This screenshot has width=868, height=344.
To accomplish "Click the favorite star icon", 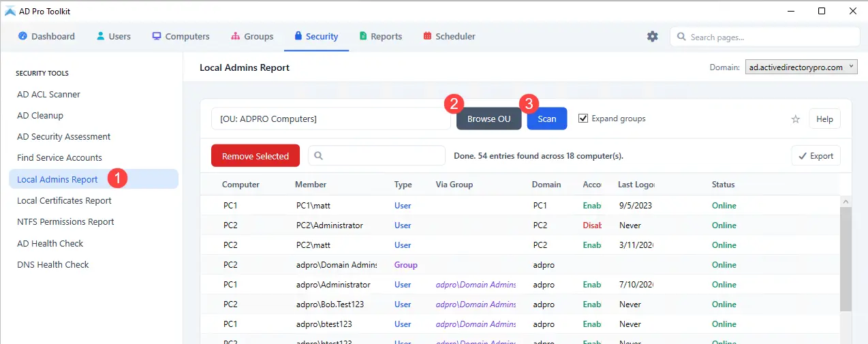I will point(795,119).
